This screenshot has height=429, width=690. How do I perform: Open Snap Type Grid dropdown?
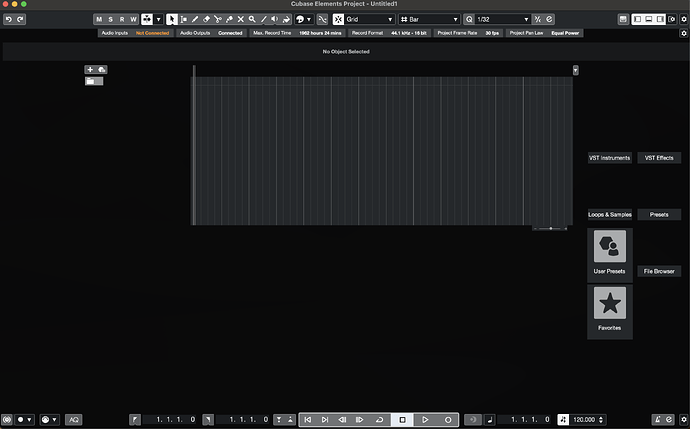tap(369, 19)
